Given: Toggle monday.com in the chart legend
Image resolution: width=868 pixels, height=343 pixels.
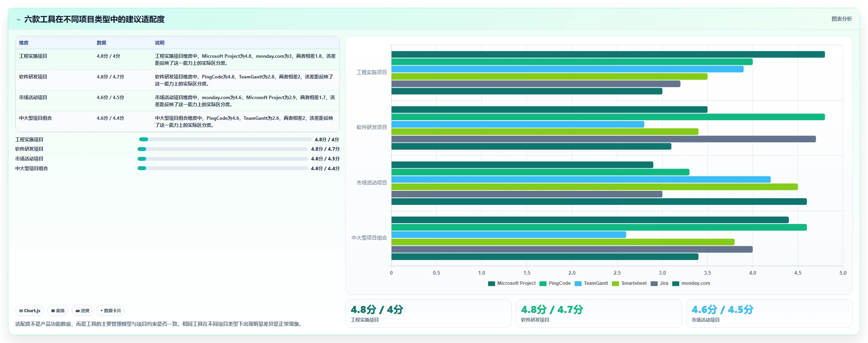Looking at the screenshot, I should tap(691, 283).
